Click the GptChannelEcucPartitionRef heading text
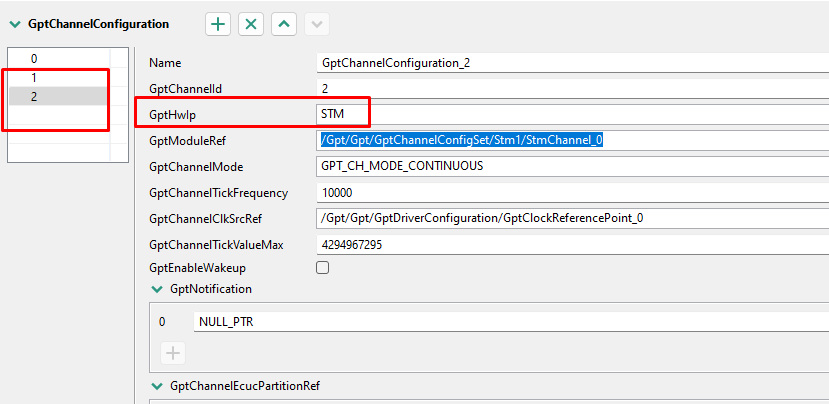 pyautogui.click(x=245, y=386)
